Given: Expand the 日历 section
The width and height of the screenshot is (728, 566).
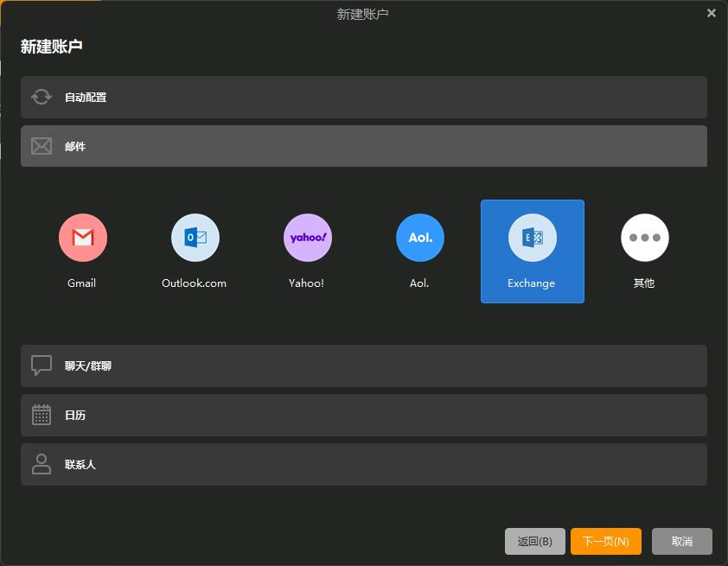Looking at the screenshot, I should pyautogui.click(x=364, y=416).
